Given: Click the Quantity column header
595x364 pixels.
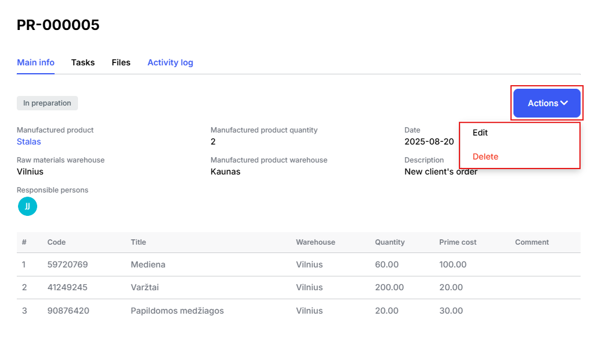Looking at the screenshot, I should 390,242.
